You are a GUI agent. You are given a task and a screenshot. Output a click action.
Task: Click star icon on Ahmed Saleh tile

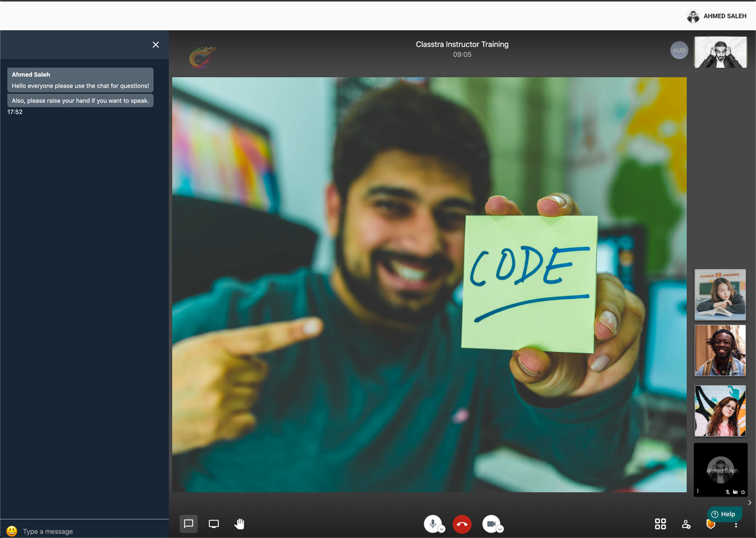click(743, 492)
